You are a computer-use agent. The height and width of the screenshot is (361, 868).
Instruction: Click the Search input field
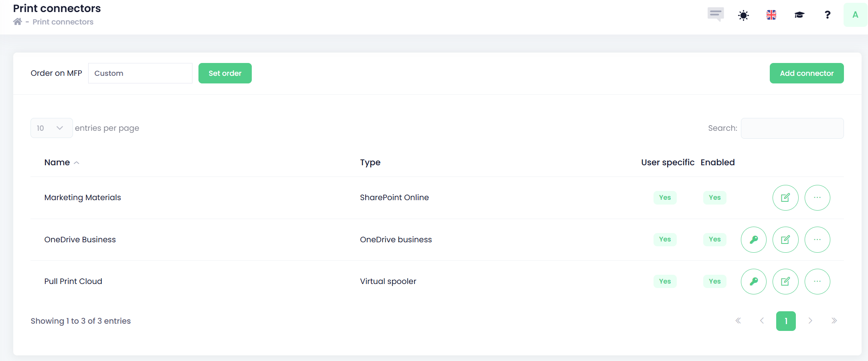792,128
